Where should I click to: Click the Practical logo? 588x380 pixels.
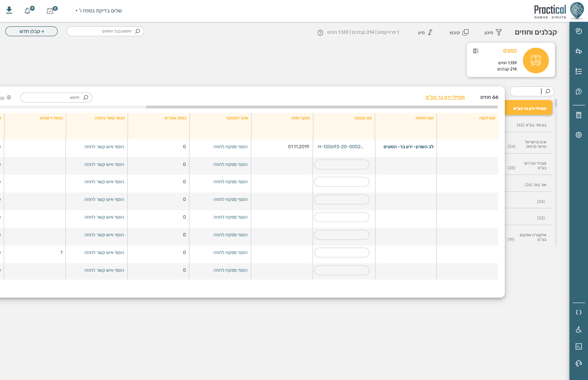point(558,11)
